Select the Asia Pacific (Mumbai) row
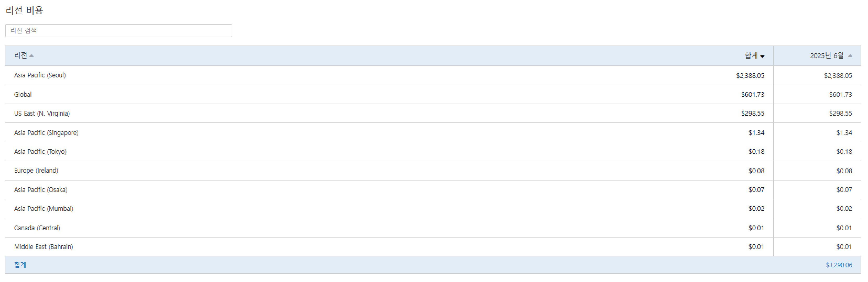The width and height of the screenshot is (868, 282). (x=44, y=209)
